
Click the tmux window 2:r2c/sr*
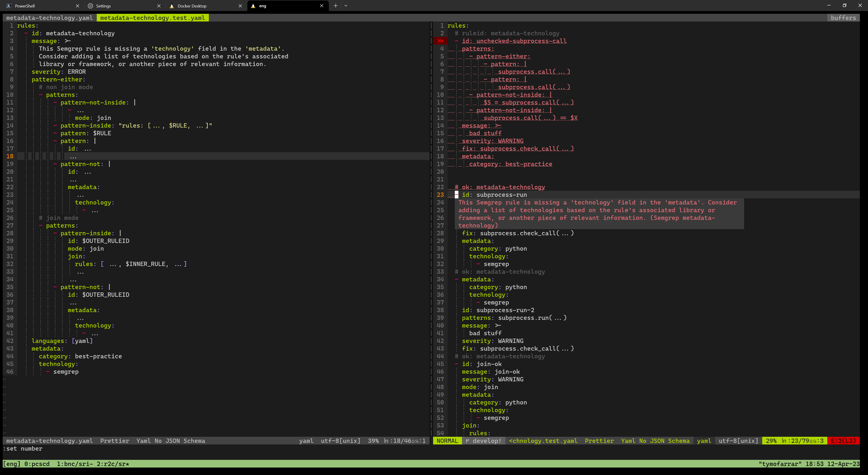coord(113,463)
